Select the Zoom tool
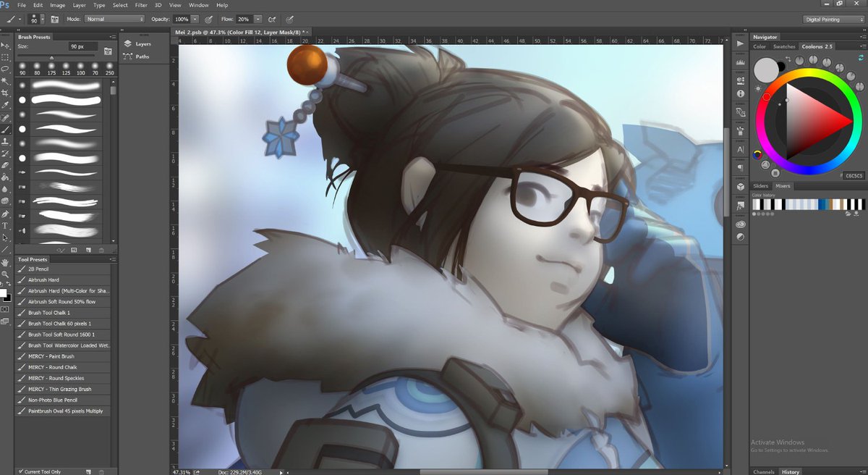The width and height of the screenshot is (868, 475). (x=5, y=274)
